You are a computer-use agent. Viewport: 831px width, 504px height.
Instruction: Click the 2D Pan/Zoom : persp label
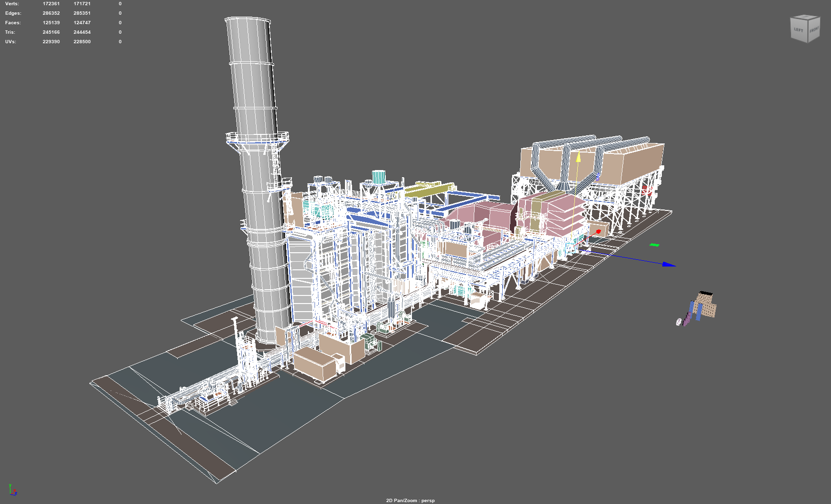click(x=410, y=500)
